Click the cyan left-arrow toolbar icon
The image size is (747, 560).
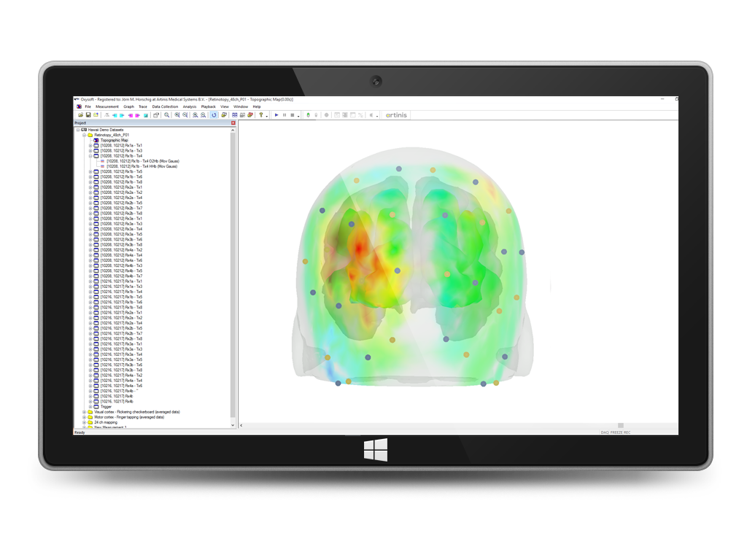pos(115,115)
